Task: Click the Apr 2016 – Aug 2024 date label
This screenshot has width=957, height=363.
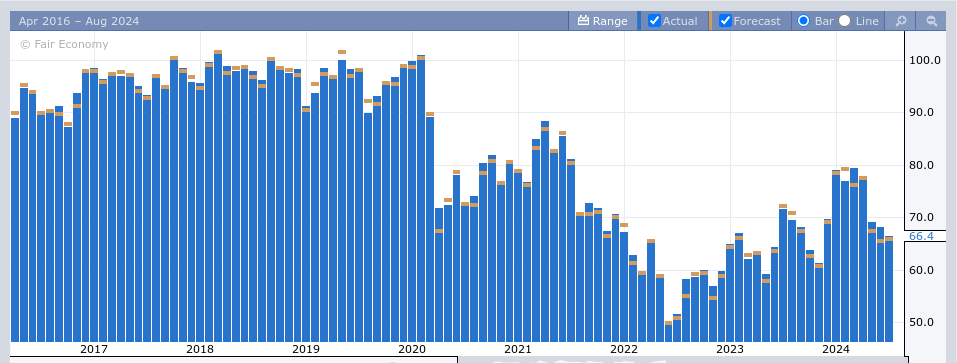Action: [x=79, y=21]
